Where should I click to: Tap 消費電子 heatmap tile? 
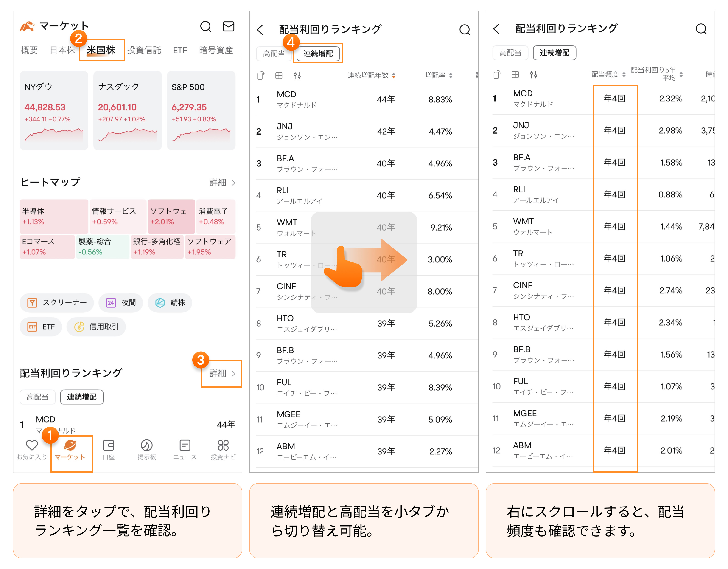[216, 217]
